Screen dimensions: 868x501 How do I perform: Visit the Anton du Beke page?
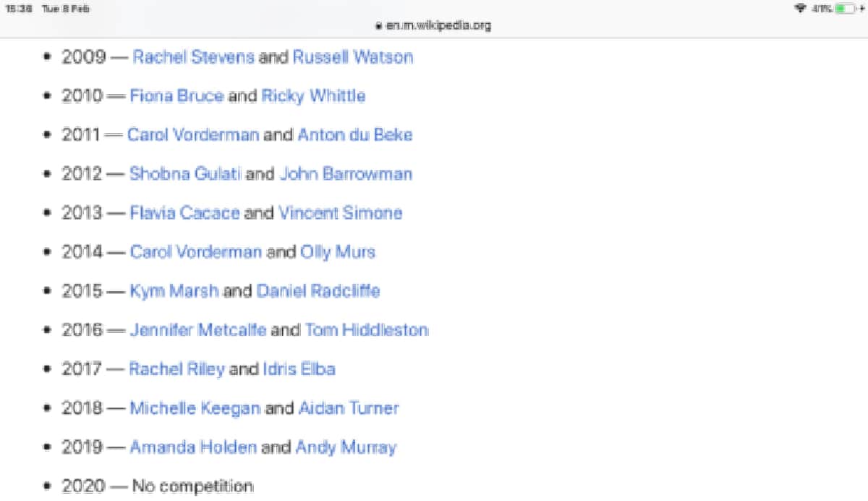point(354,135)
